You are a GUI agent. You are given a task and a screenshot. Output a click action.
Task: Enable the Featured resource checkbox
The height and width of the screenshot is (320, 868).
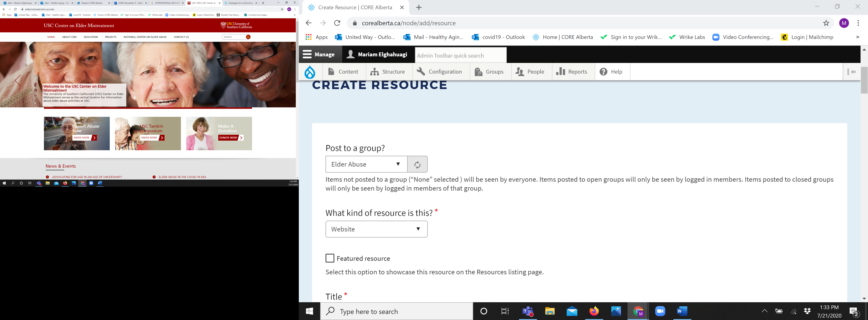click(x=330, y=258)
